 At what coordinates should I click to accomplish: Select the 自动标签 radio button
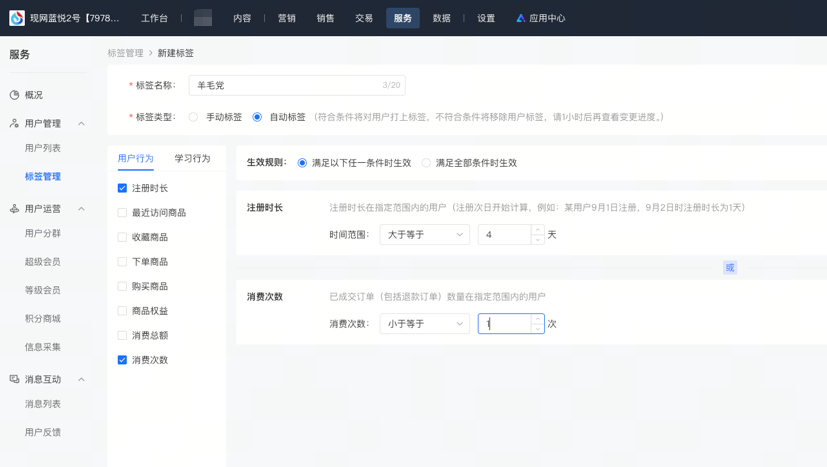tap(257, 117)
